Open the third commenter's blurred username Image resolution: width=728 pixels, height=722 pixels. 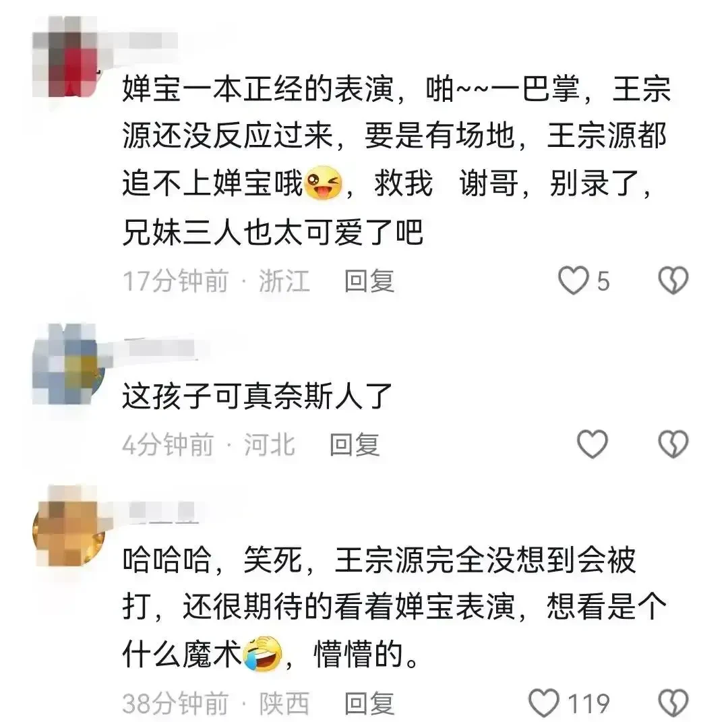[162, 511]
